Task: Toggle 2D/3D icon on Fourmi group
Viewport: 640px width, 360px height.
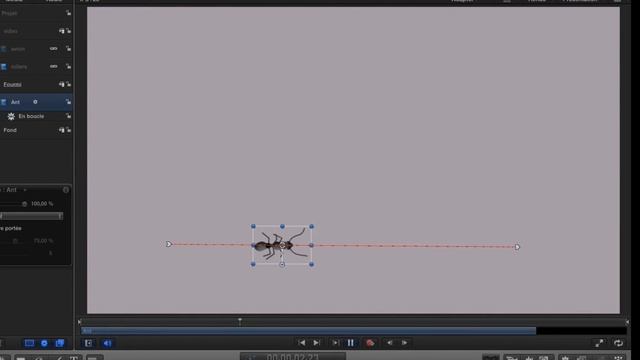Action: coord(61,84)
